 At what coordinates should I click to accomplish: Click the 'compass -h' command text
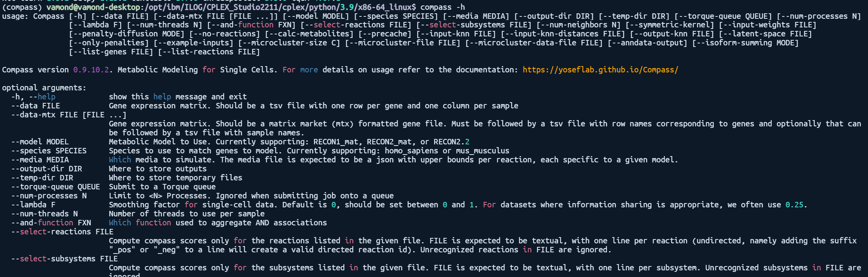tap(443, 7)
